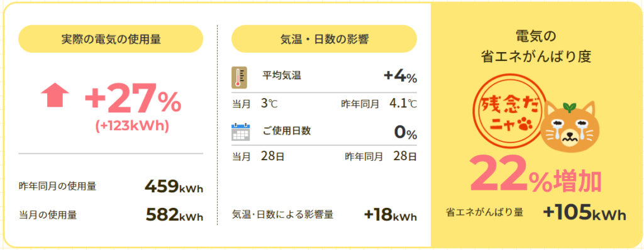
Task: Click the 気温・日数による影響量 +18kWh row
Action: pos(324,214)
